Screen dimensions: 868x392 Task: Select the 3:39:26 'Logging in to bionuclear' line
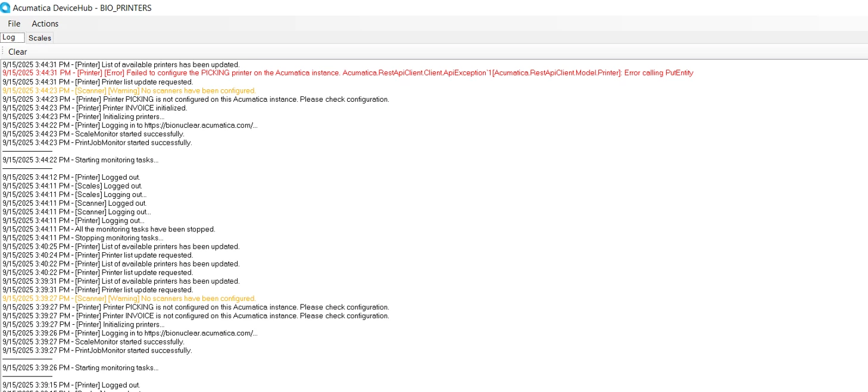(130, 333)
